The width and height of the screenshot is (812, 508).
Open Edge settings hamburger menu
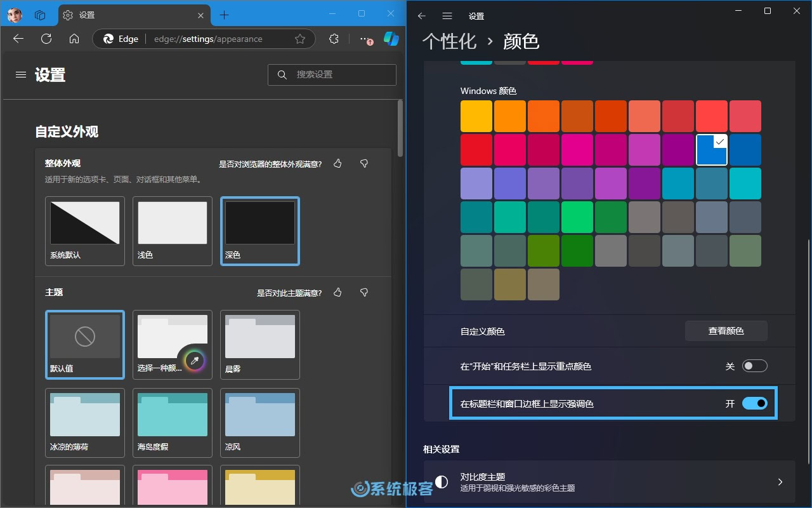coord(21,74)
